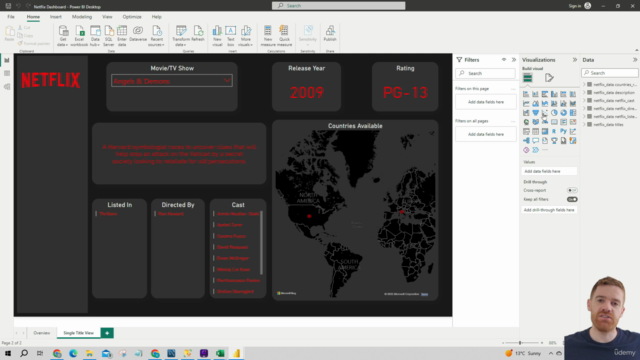Expand the netflix_data description table
The image size is (640, 360).
coord(584,93)
